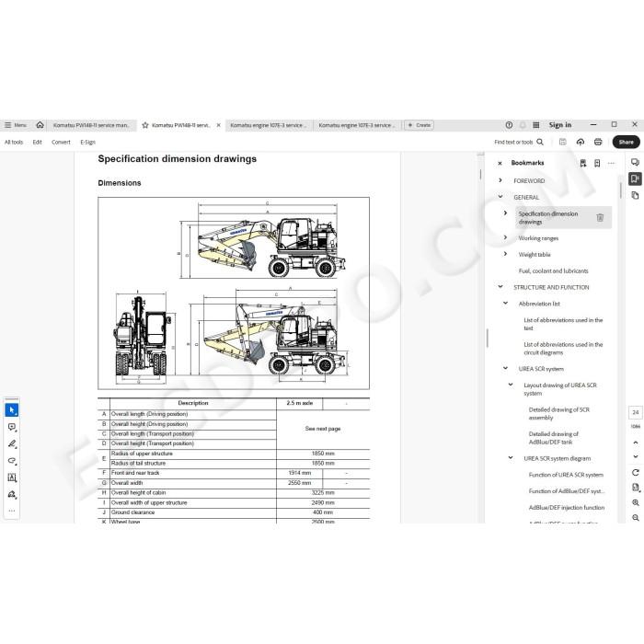Click Sign in
The height and width of the screenshot is (644, 644).
tap(559, 125)
